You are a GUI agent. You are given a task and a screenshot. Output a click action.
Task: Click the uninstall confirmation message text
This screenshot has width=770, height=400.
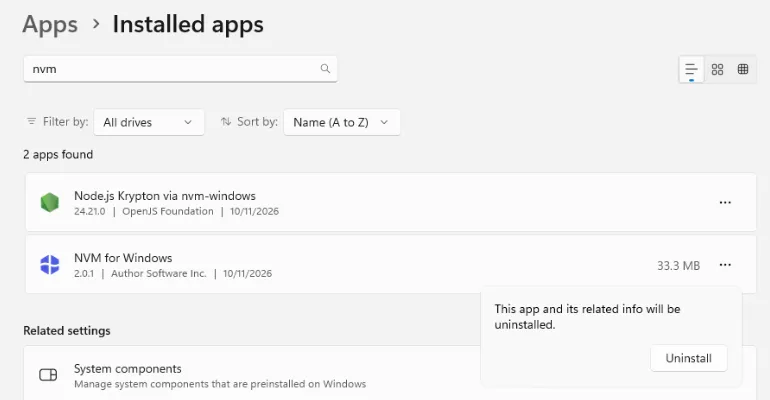click(587, 317)
